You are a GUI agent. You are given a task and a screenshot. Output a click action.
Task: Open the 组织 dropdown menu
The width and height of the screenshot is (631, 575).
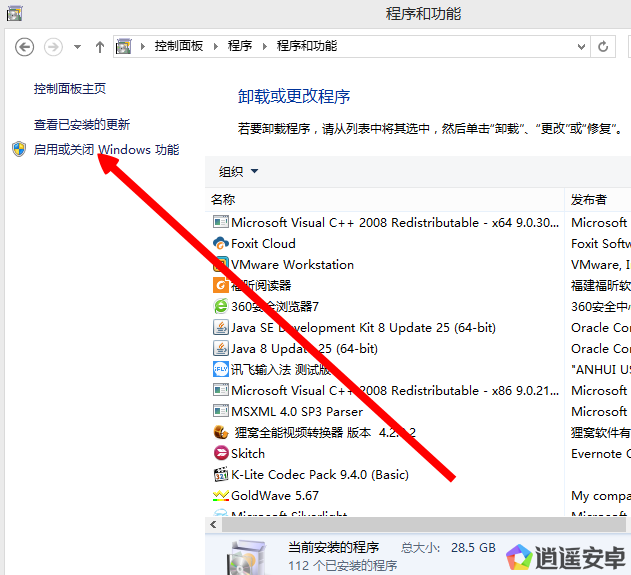point(238,172)
